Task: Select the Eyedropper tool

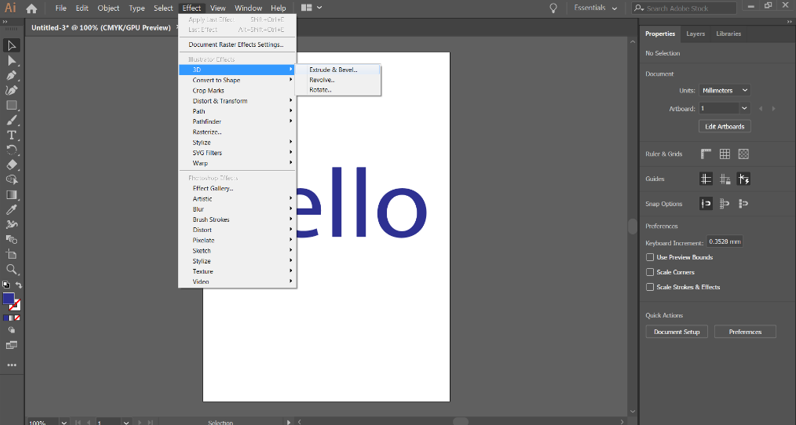Action: click(12, 210)
